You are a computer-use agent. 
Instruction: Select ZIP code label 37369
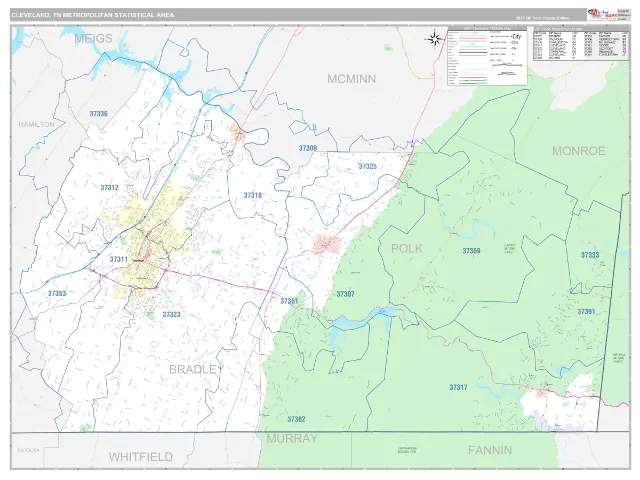point(471,251)
